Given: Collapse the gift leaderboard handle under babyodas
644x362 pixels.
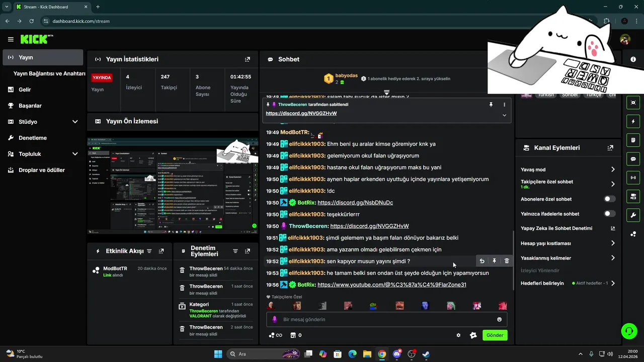Looking at the screenshot, I should [386, 93].
